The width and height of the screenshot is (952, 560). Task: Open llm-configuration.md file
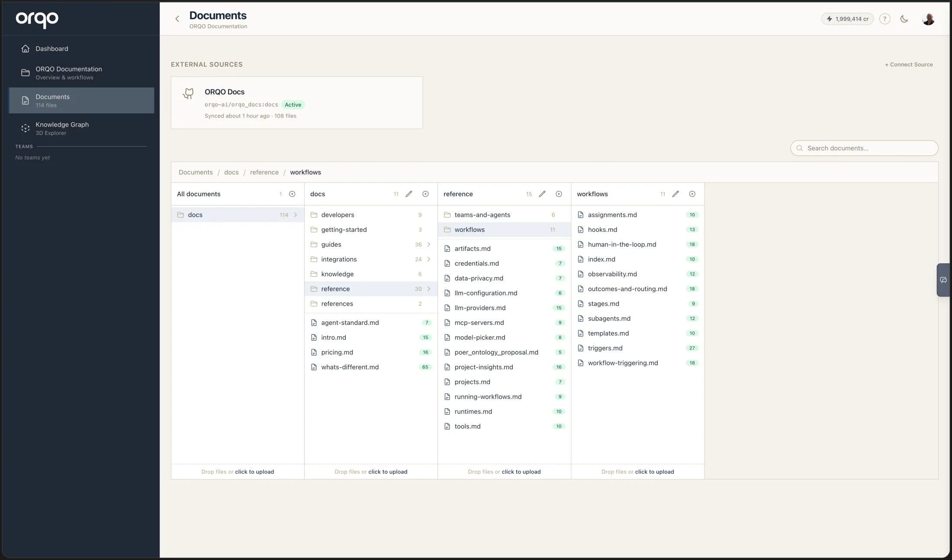click(504, 293)
